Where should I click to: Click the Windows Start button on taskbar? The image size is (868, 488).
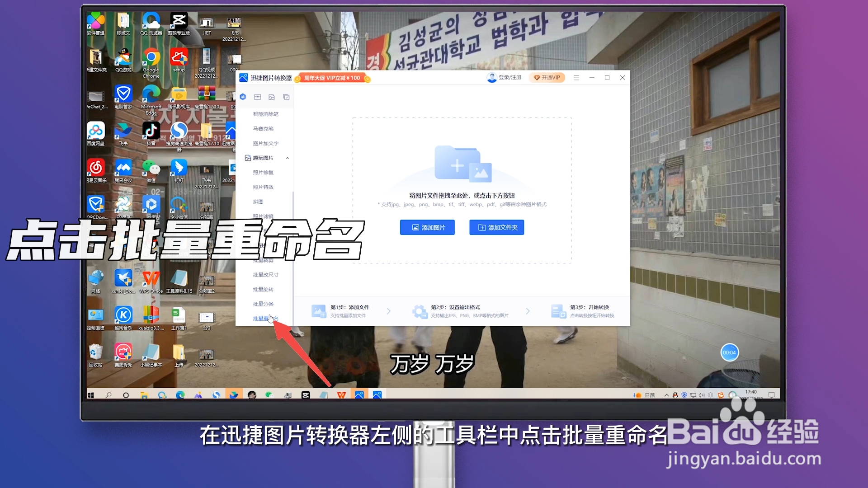91,395
